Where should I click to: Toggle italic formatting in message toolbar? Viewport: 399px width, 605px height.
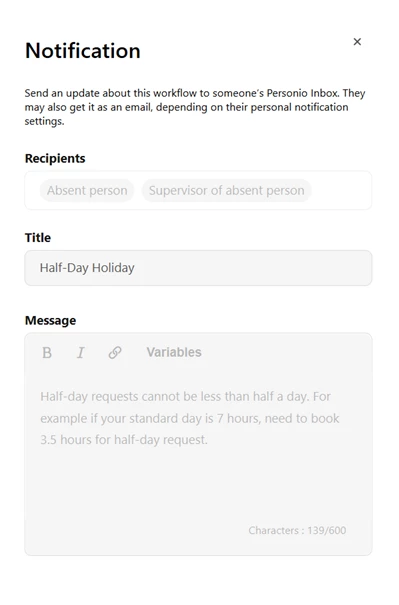[80, 353]
